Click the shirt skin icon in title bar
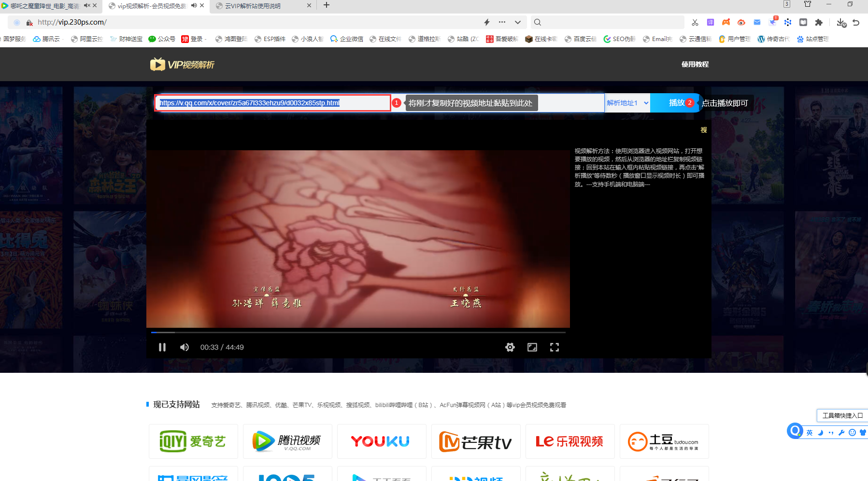868x481 pixels. click(x=808, y=4)
